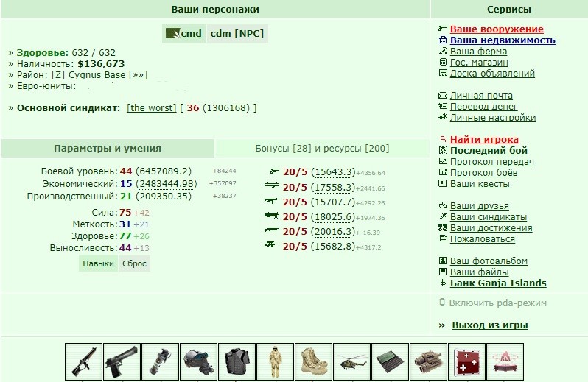
Task: Click the shop icon next to Гос. магазин
Action: [x=443, y=62]
